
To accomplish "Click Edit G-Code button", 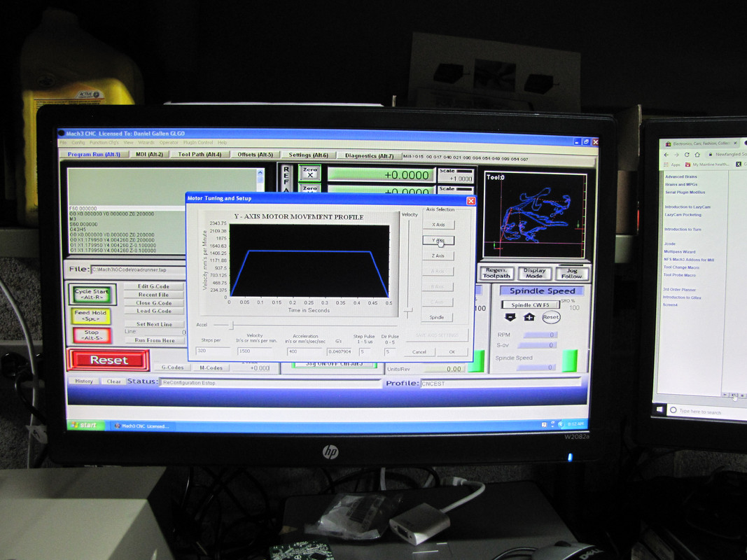I will click(x=153, y=286).
